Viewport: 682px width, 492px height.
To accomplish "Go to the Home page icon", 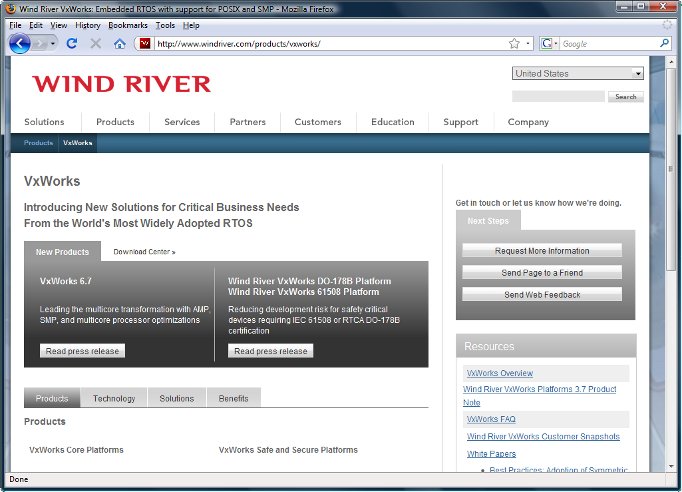I will tap(120, 44).
